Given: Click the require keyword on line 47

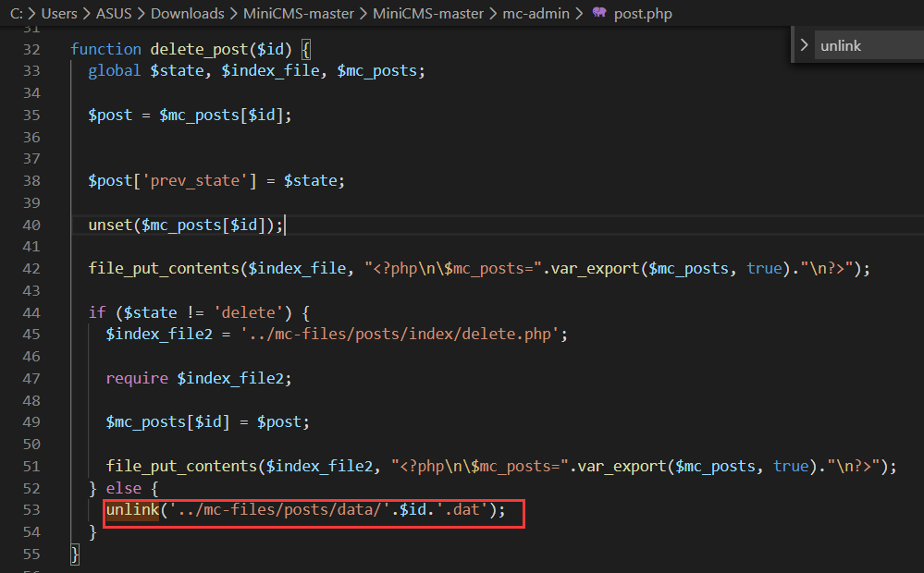Looking at the screenshot, I should 137,378.
